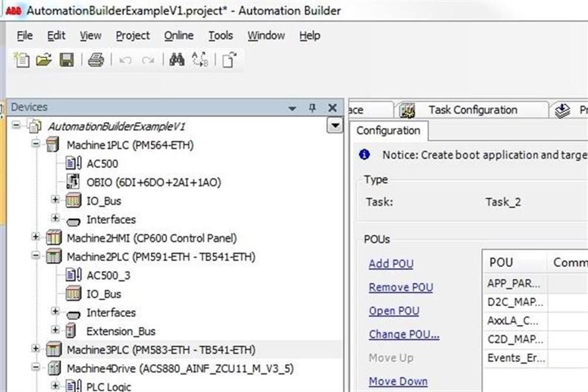This screenshot has height=392, width=588.
Task: Click the PLC Logic icon
Action: pos(73,386)
